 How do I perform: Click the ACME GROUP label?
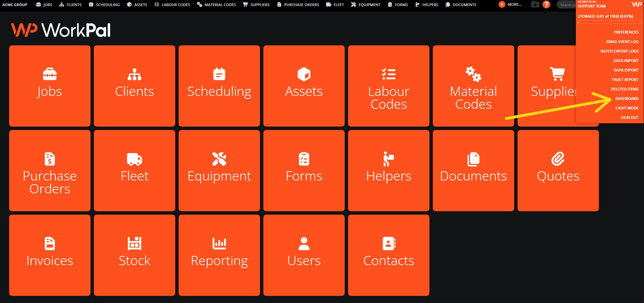[x=15, y=5]
